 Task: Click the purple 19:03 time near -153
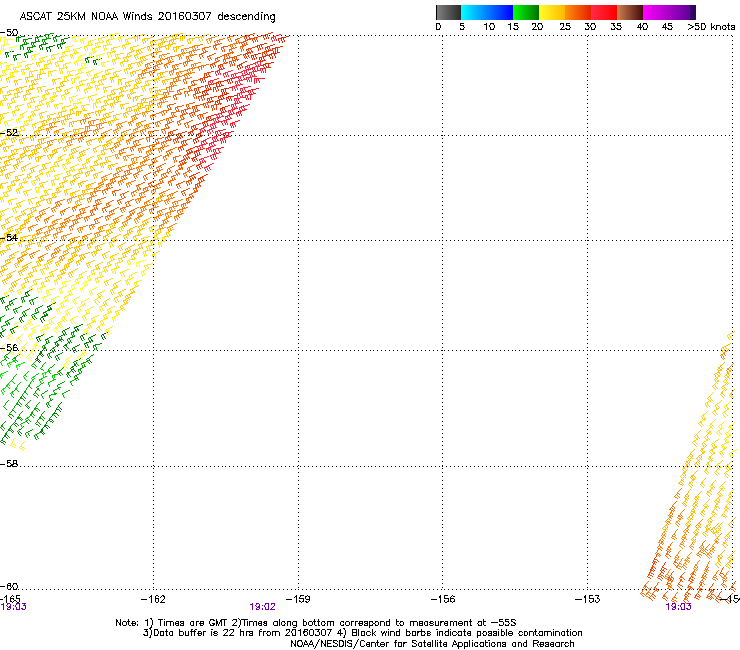click(678, 607)
